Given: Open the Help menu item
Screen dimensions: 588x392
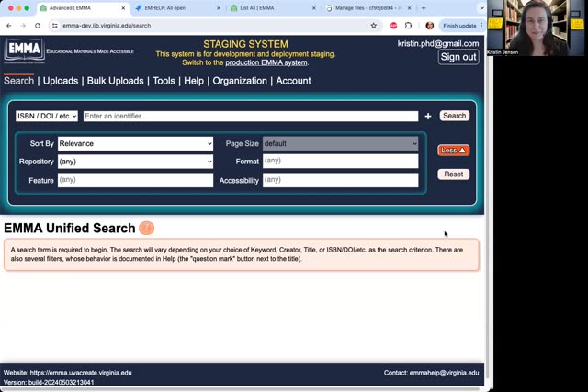Looking at the screenshot, I should point(194,81).
